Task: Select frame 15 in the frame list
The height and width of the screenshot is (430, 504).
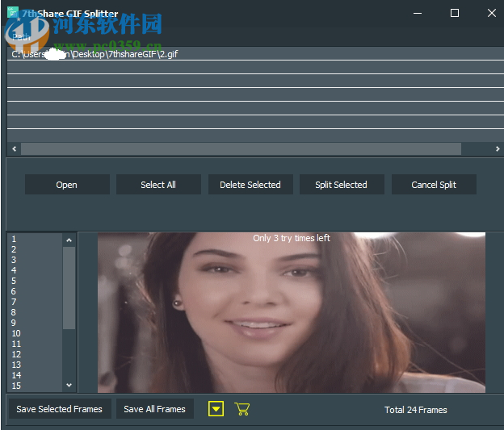Action: (35, 386)
